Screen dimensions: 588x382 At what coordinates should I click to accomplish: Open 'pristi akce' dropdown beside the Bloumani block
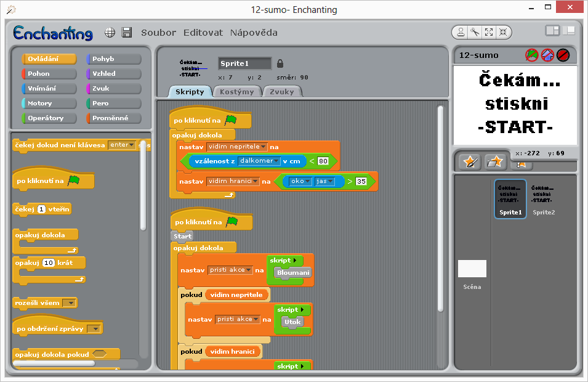(x=230, y=270)
